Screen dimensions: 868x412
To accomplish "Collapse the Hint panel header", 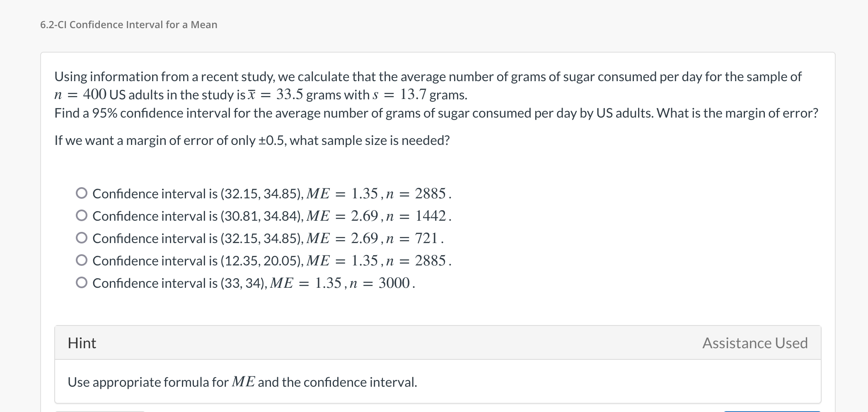I will point(438,343).
